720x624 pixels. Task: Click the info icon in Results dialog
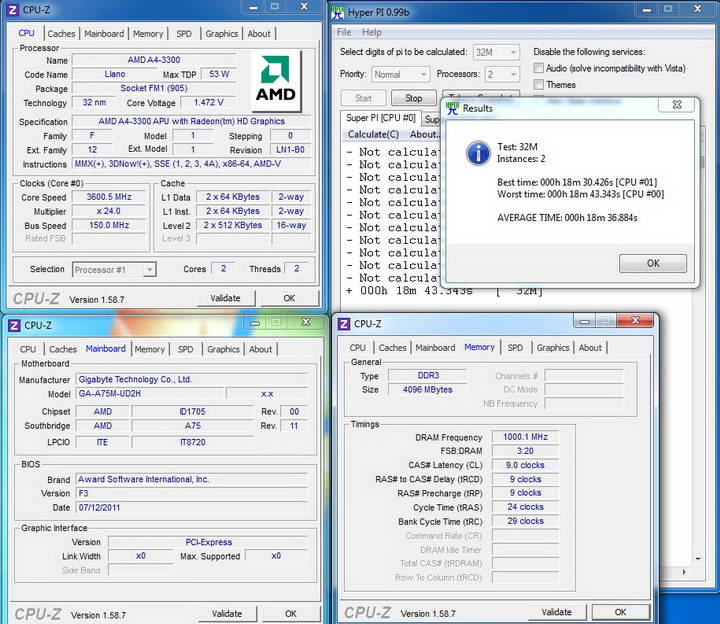pos(478,152)
